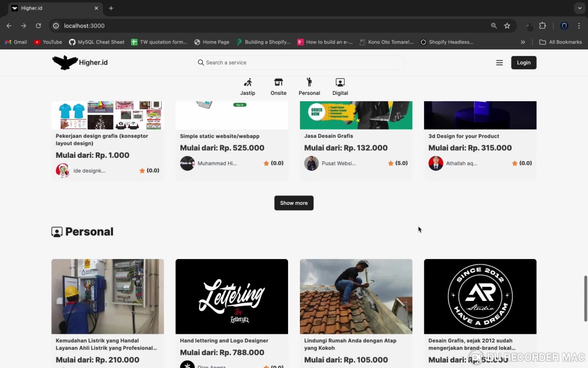The width and height of the screenshot is (588, 368).
Task: Open the electrician service photo
Action: [108, 296]
